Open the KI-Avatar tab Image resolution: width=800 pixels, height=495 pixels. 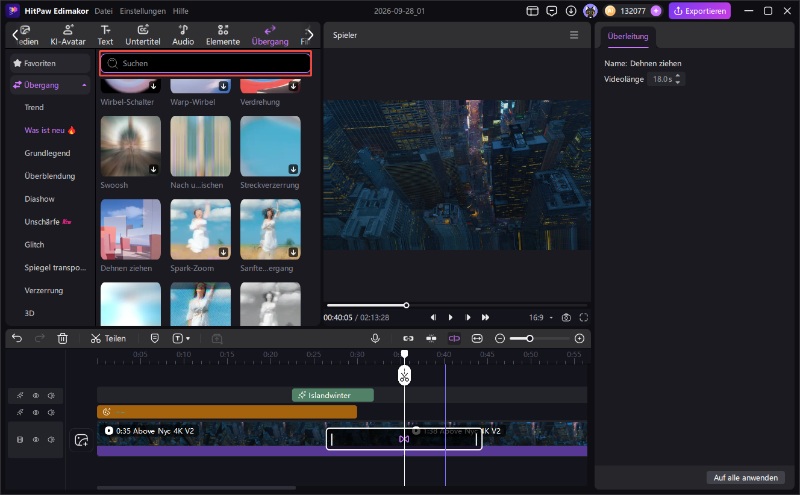(68, 35)
